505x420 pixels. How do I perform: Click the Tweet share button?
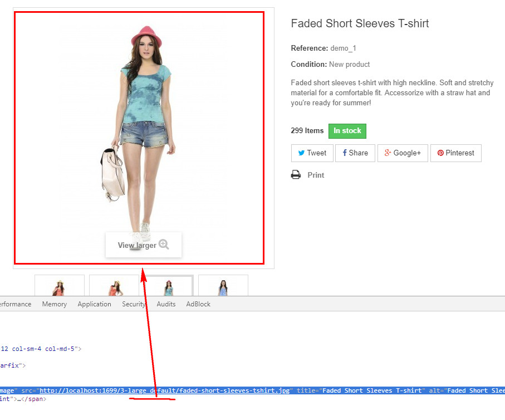(x=312, y=153)
